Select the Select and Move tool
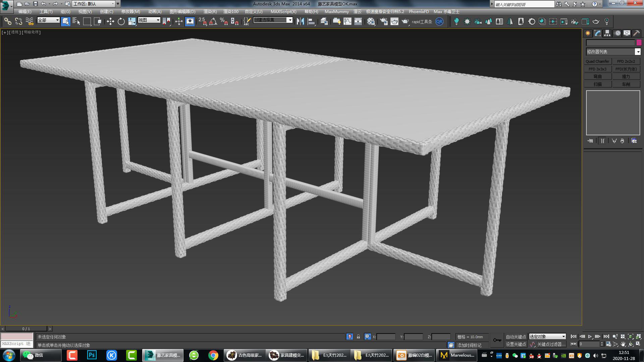The height and width of the screenshot is (362, 644). [x=111, y=21]
